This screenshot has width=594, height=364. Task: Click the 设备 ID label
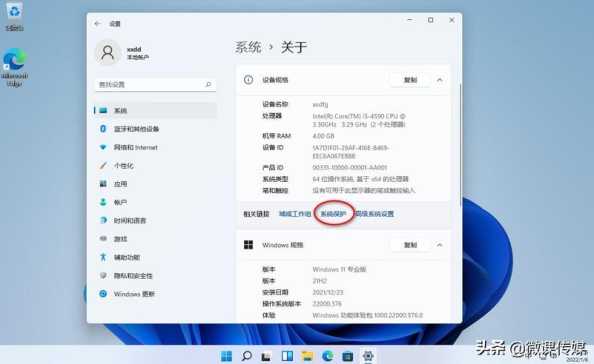(x=273, y=147)
